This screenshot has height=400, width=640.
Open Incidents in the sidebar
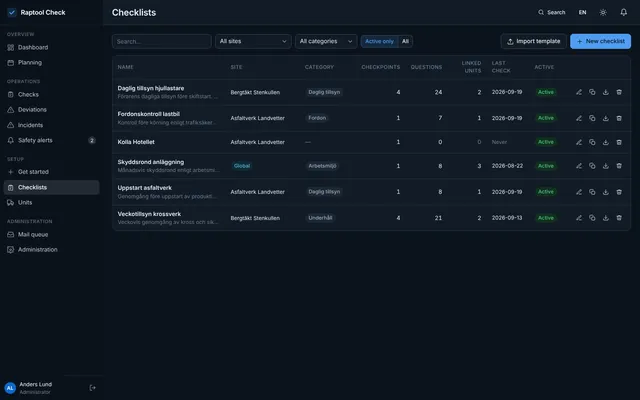(x=51, y=125)
